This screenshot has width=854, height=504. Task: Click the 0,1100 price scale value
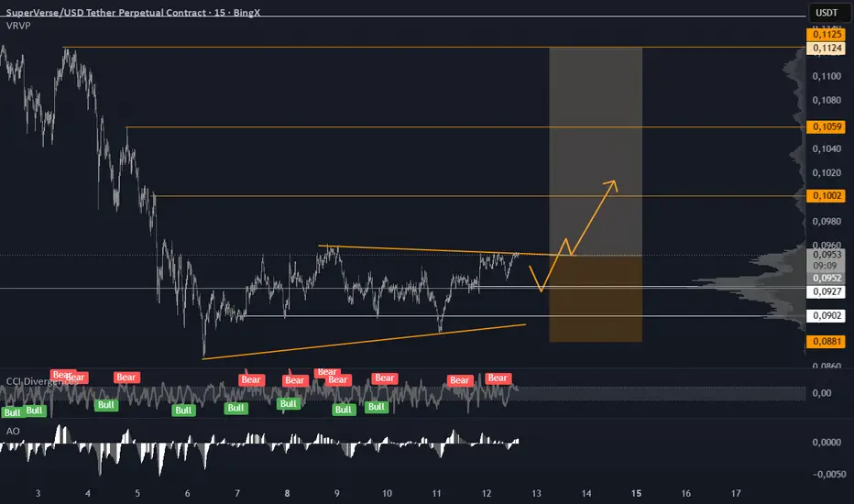pos(827,76)
